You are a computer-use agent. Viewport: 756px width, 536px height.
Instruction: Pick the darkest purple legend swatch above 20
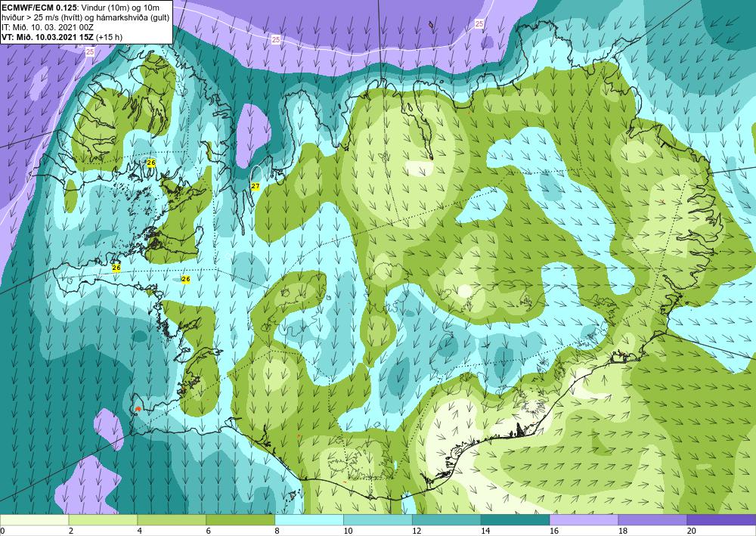721,520
